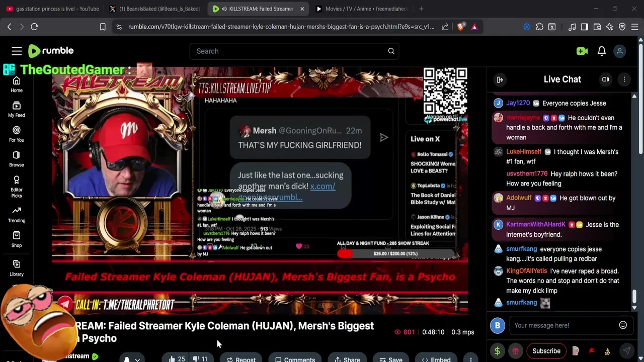Viewport: 644px width, 362px height.
Task: Click the Embed button
Action: click(436, 359)
